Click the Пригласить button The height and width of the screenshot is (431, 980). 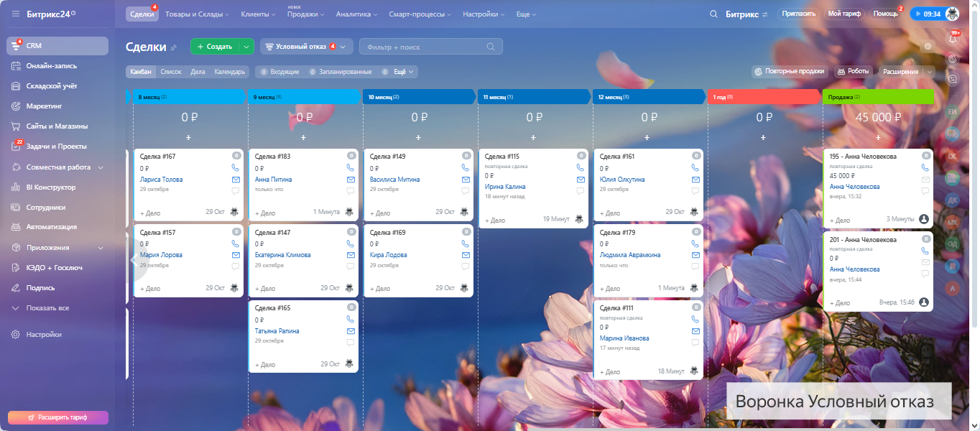798,14
